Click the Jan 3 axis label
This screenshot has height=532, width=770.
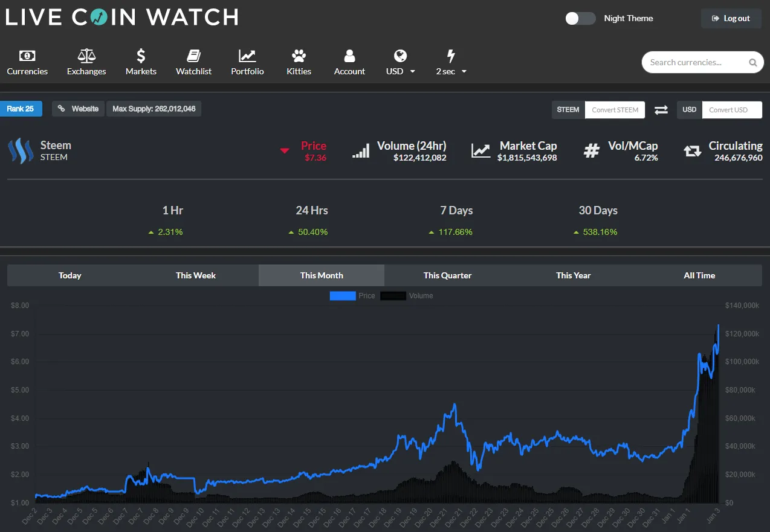tap(712, 517)
